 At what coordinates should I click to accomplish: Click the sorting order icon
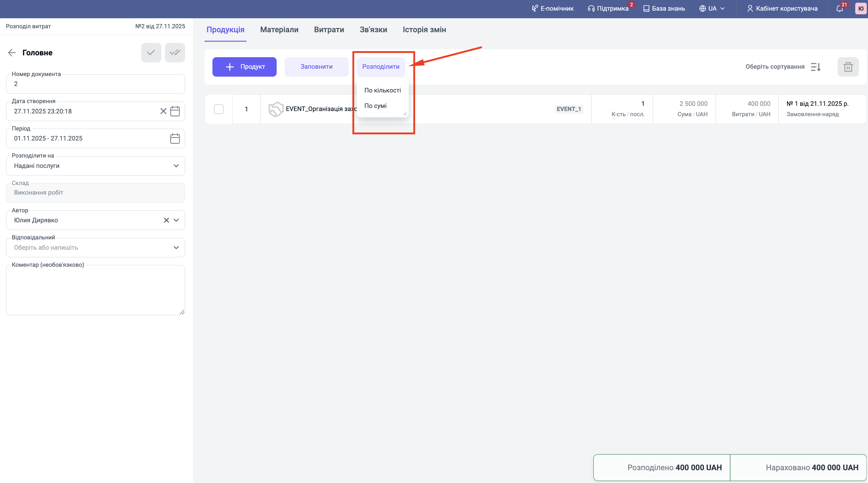click(815, 67)
